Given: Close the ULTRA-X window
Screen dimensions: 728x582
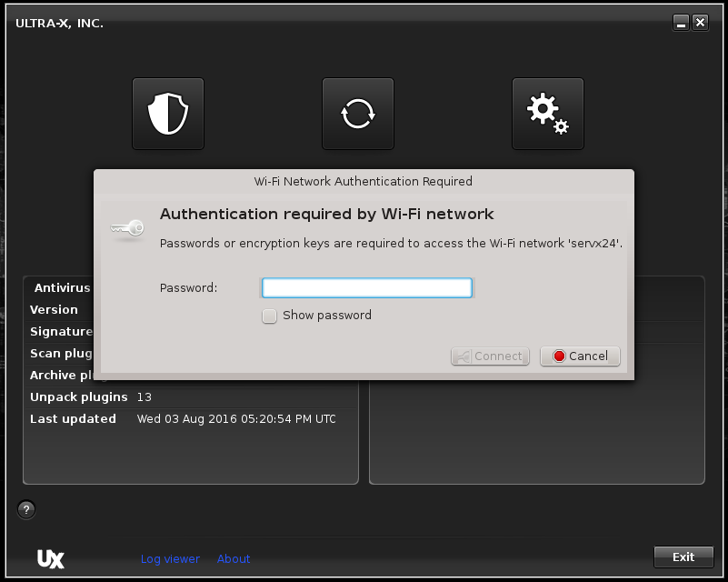Looking at the screenshot, I should 700,23.
